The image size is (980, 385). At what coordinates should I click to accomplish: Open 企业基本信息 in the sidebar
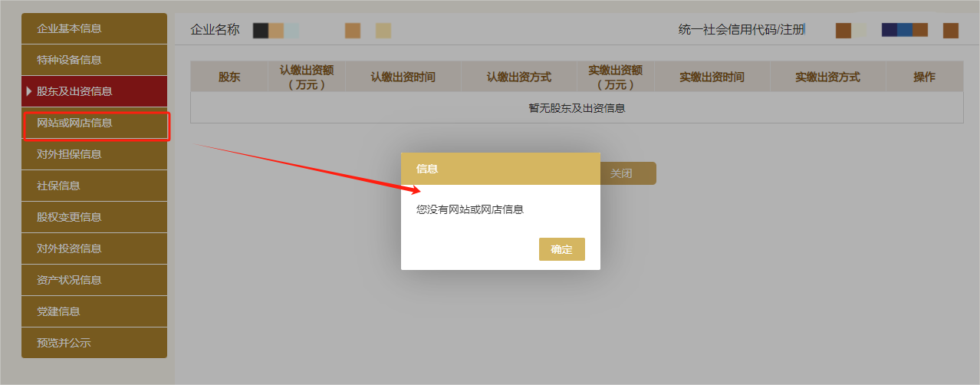[x=94, y=28]
